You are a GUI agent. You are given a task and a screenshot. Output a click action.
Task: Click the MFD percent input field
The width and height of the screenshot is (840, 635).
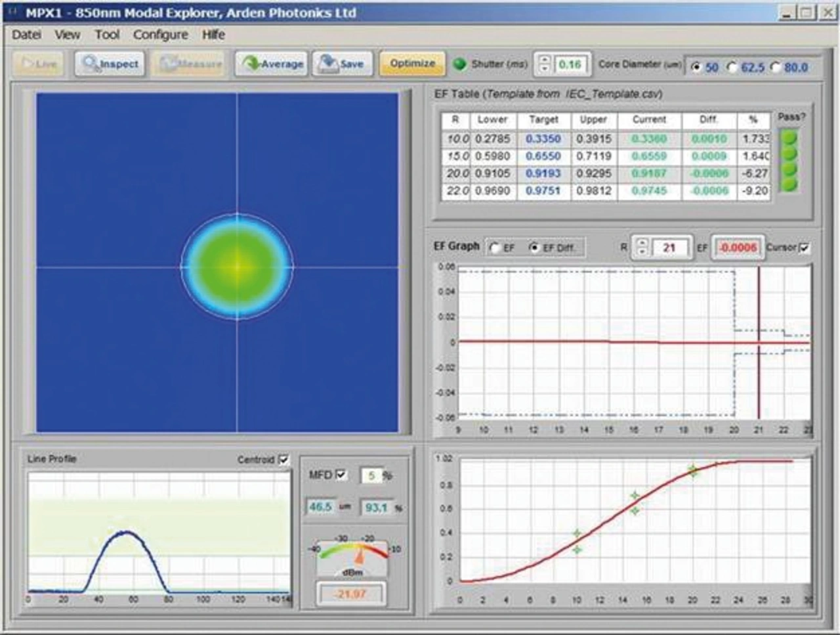point(371,475)
